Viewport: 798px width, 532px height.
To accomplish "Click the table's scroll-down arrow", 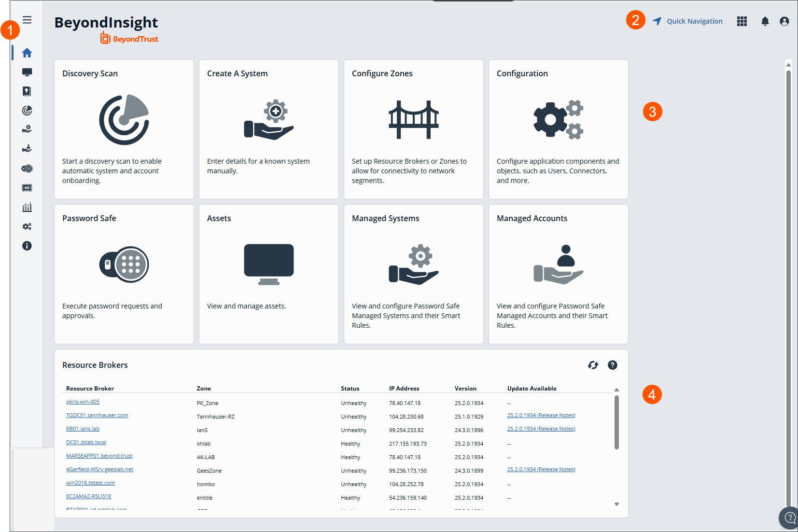I will [x=616, y=504].
